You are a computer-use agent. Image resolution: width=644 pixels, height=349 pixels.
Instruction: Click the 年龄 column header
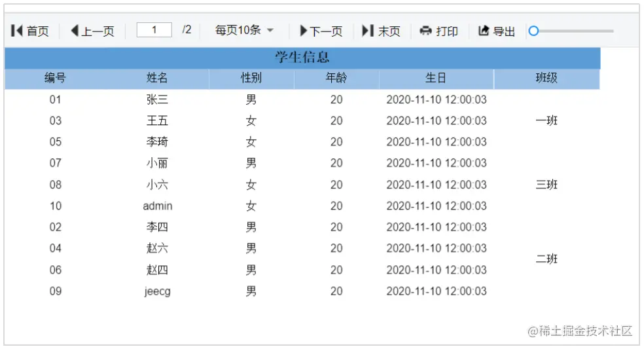(336, 78)
